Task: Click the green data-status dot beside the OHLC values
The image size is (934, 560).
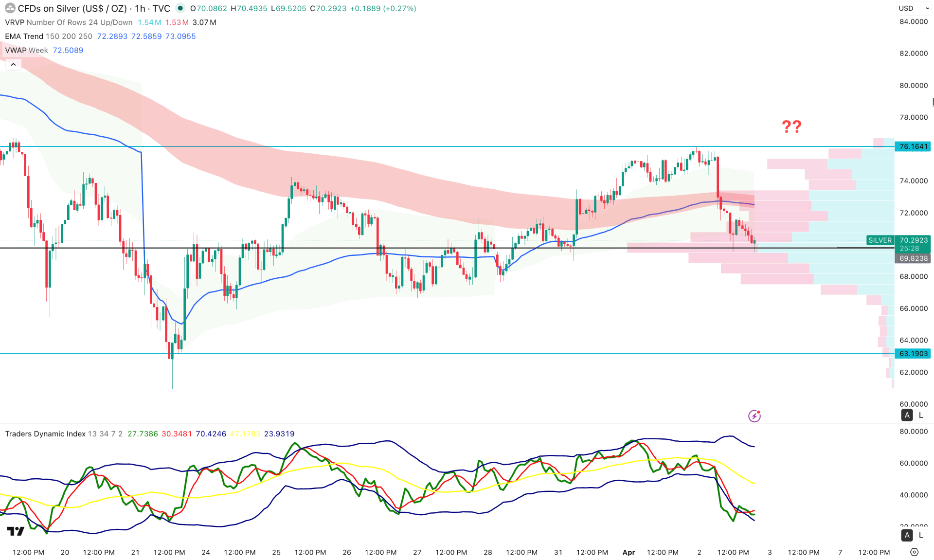Action: click(180, 8)
